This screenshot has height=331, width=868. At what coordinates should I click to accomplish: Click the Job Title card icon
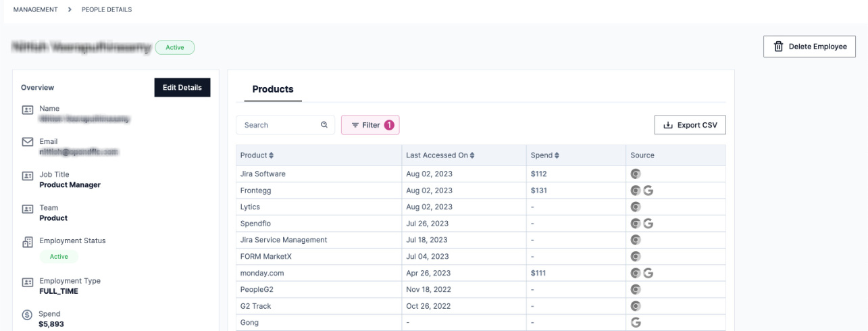click(x=28, y=176)
